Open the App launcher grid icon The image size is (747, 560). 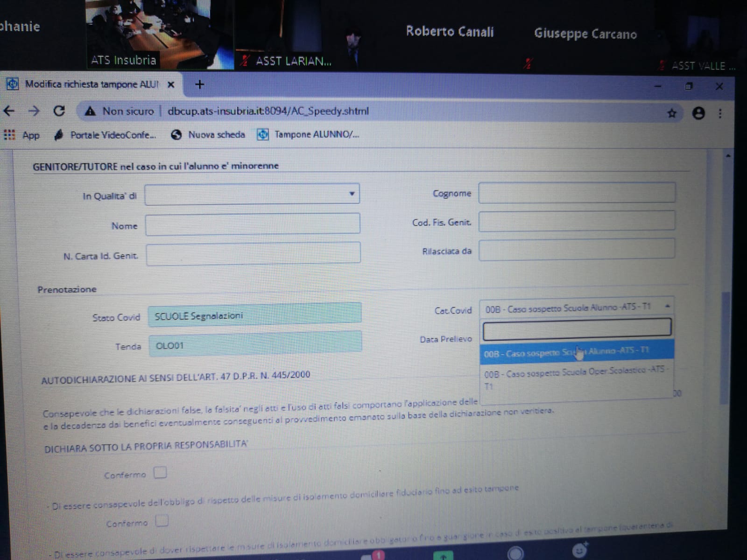(9, 135)
